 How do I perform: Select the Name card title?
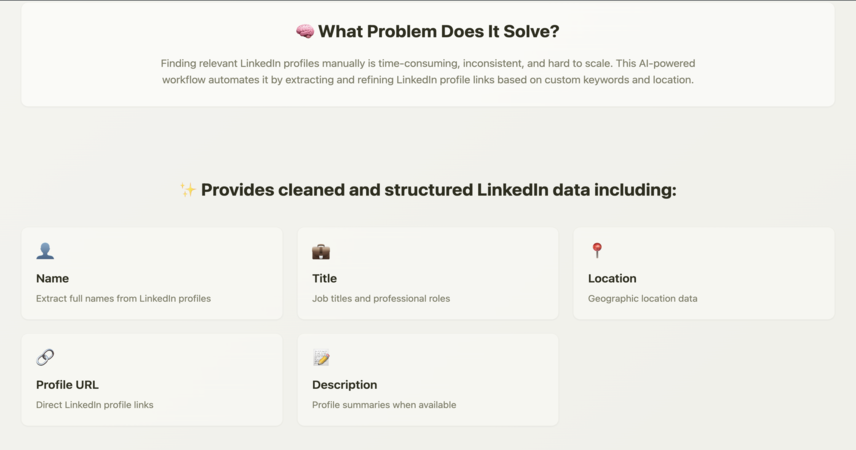[52, 279]
